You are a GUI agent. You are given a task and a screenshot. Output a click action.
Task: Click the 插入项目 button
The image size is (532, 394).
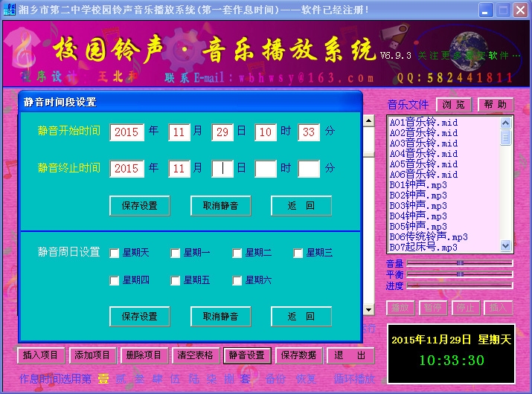coord(40,355)
